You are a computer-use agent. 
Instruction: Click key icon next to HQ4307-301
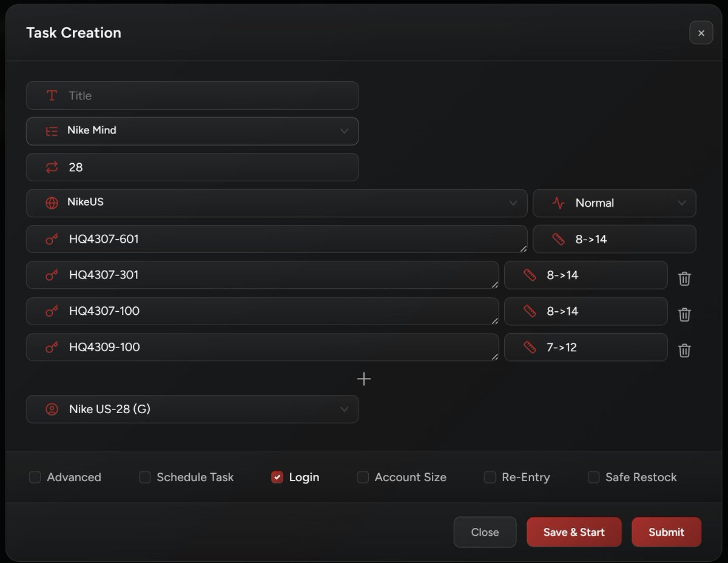(52, 275)
